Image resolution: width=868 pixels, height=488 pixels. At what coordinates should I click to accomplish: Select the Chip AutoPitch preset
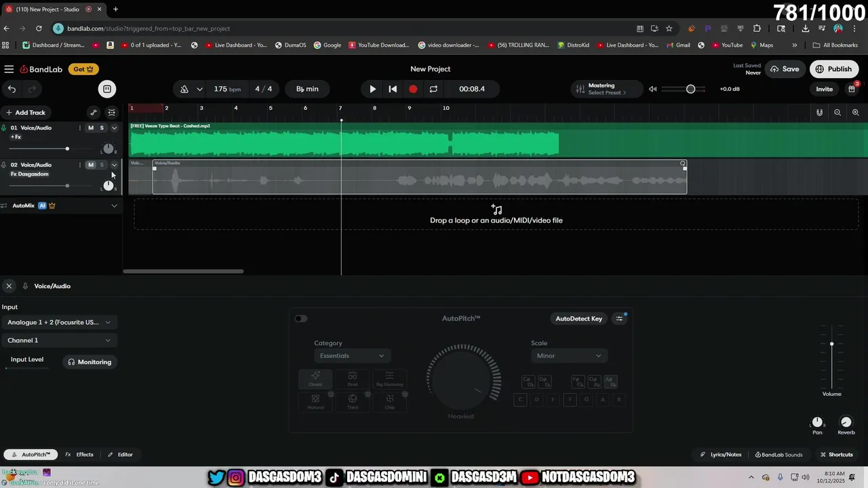(389, 402)
